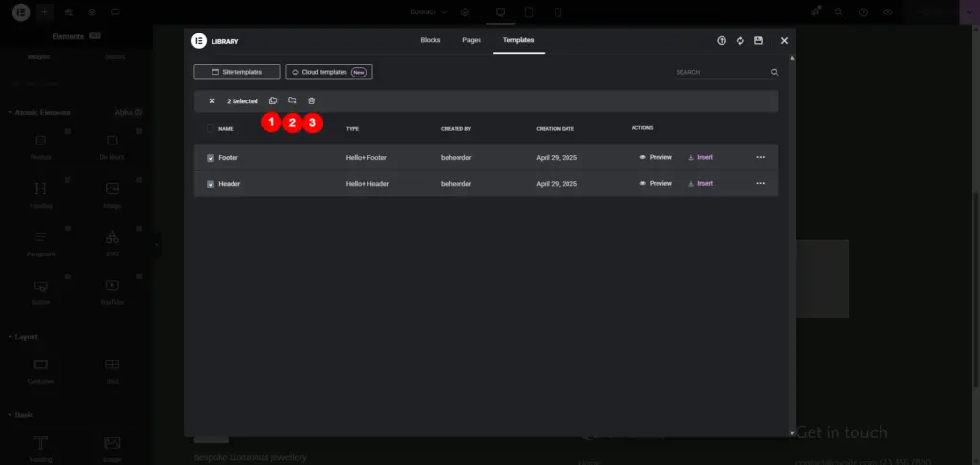The image size is (980, 465).
Task: Click the Library scrollbar up arrow
Action: [x=792, y=58]
